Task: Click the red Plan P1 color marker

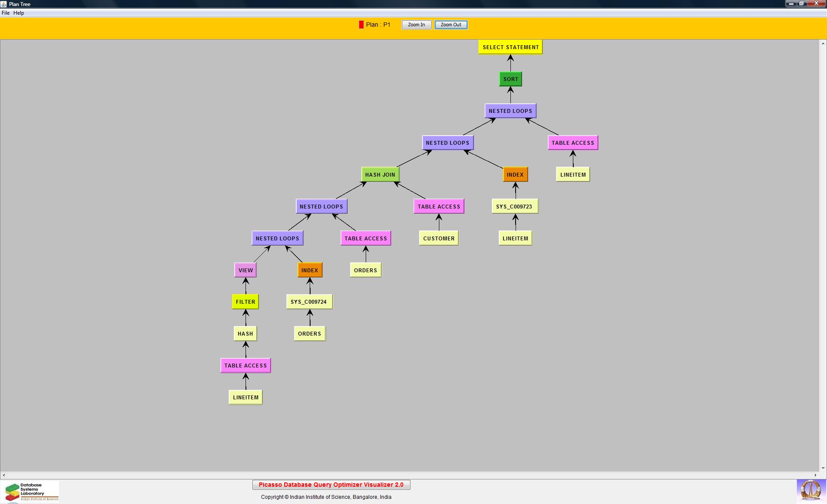Action: point(361,25)
